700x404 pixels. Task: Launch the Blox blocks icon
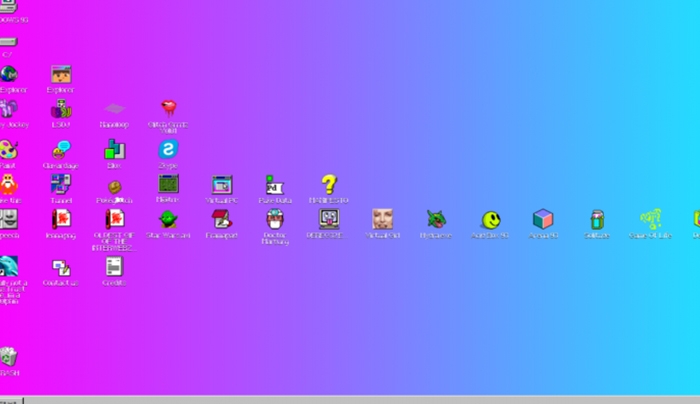[114, 149]
